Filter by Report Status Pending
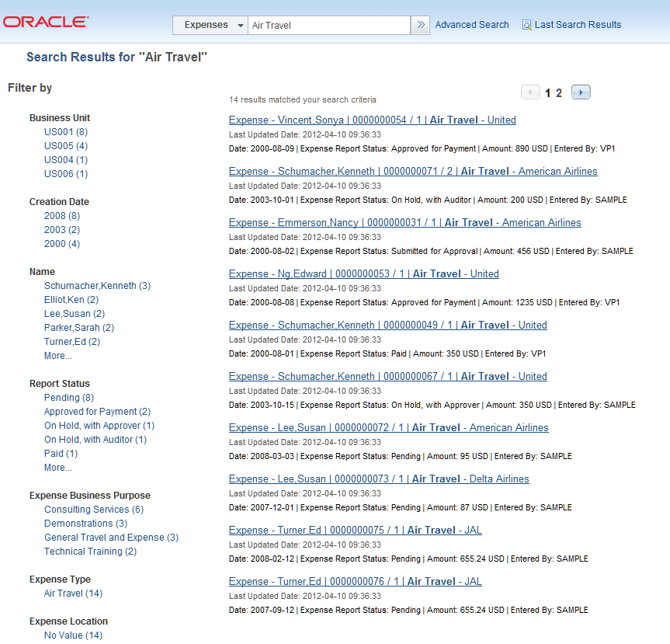The height and width of the screenshot is (644, 670). (x=69, y=398)
